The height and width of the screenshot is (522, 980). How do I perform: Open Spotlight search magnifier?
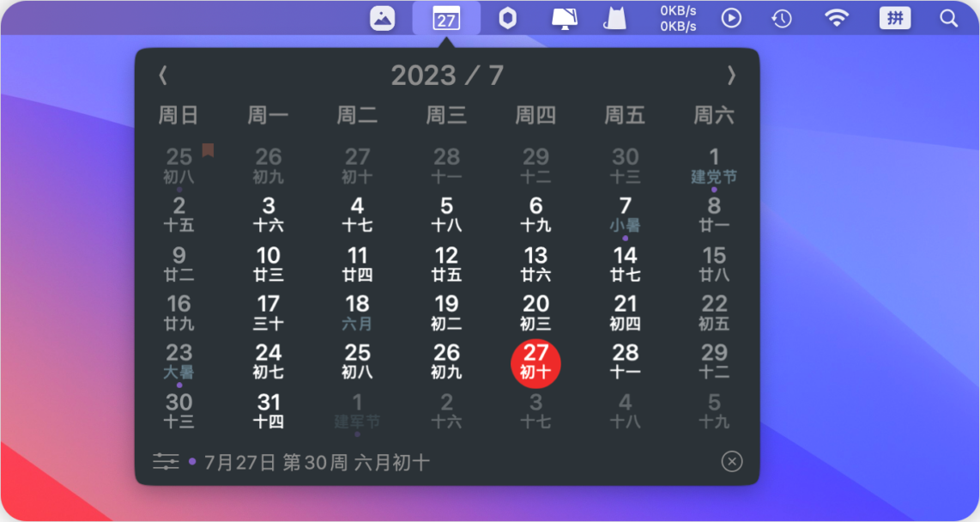(949, 19)
